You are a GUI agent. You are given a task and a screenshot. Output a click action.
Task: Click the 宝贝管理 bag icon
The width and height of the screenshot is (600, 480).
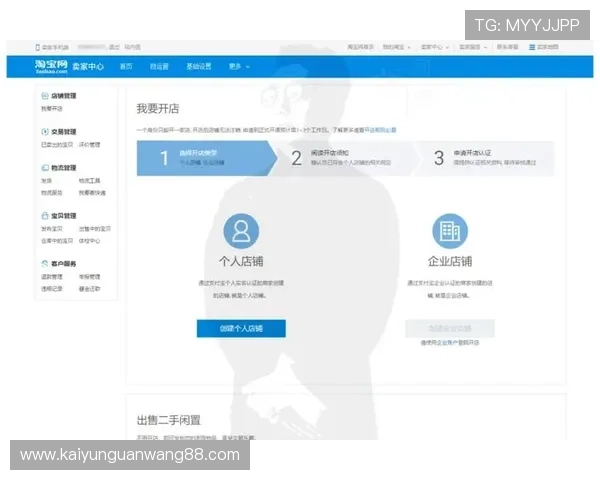[45, 216]
